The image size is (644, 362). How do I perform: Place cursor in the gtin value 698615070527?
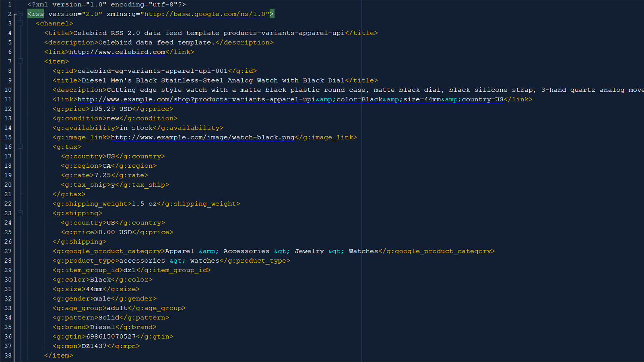tap(111, 337)
